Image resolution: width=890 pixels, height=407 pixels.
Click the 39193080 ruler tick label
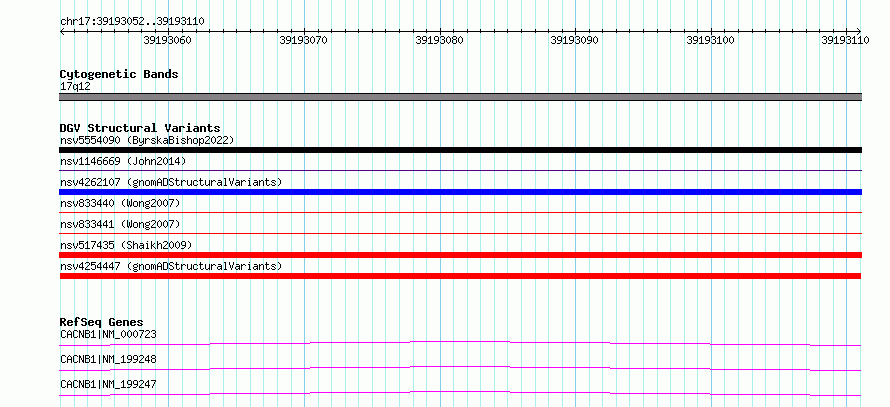439,40
